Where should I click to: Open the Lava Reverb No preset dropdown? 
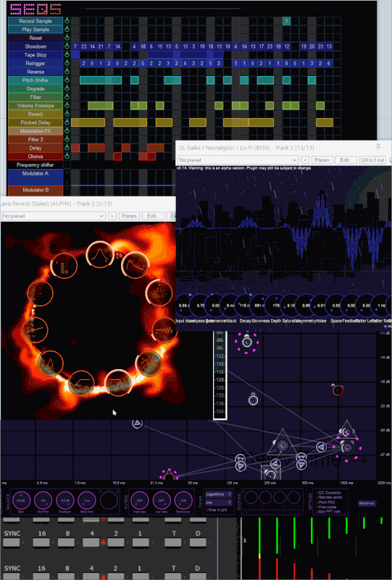[53, 216]
